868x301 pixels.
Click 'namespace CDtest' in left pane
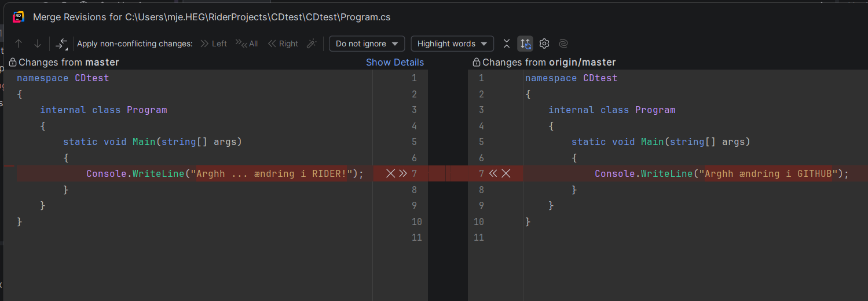(x=63, y=78)
